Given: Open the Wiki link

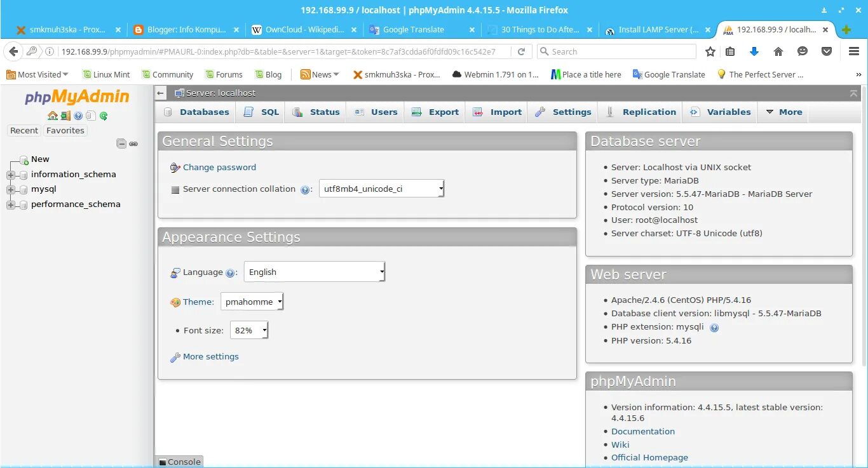Looking at the screenshot, I should [x=620, y=445].
